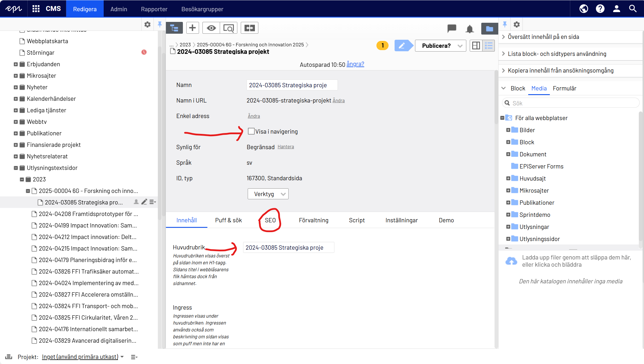Toggle the navigation tree pane icon

coord(174,28)
